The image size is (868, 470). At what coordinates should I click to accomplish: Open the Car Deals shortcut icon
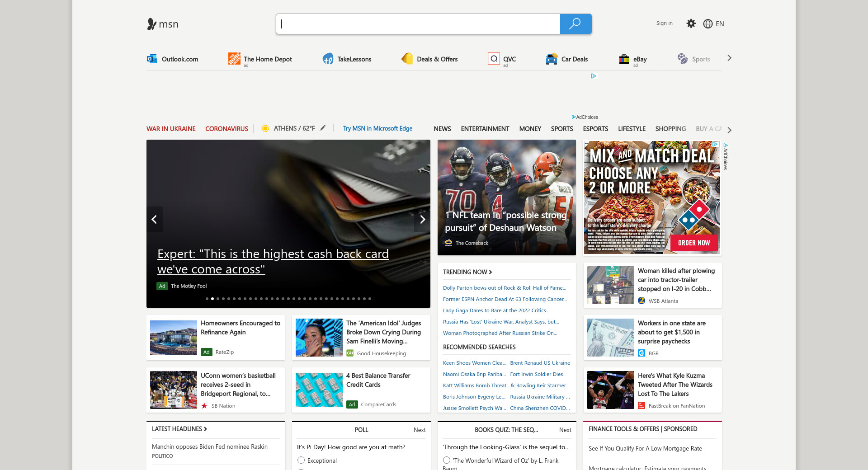pyautogui.click(x=552, y=59)
